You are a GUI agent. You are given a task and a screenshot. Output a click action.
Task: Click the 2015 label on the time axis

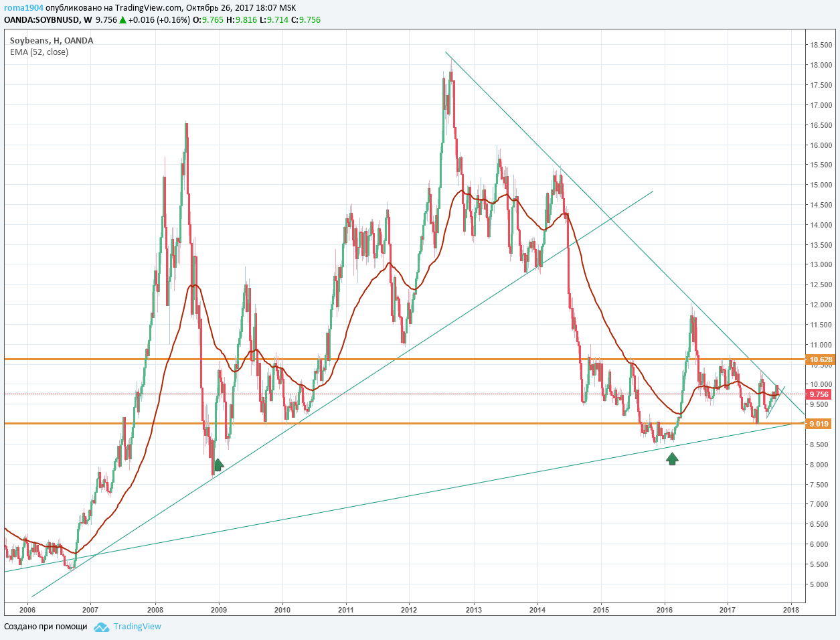[600, 610]
